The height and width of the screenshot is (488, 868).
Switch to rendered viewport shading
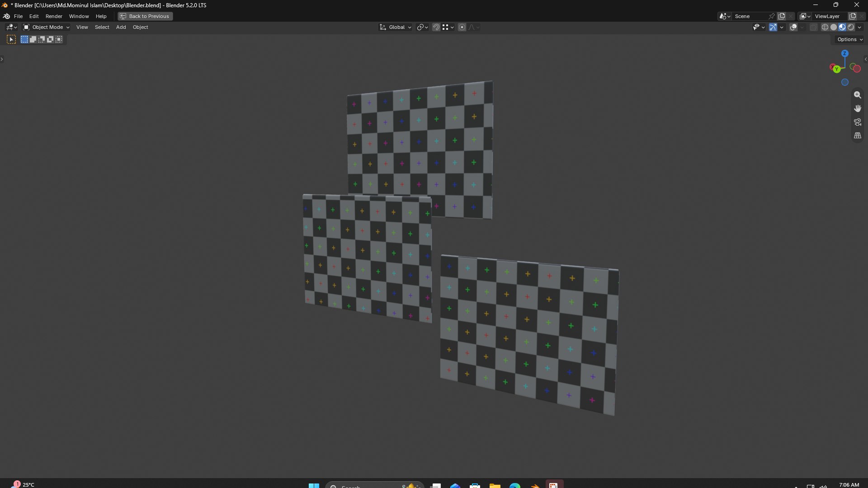(x=851, y=27)
